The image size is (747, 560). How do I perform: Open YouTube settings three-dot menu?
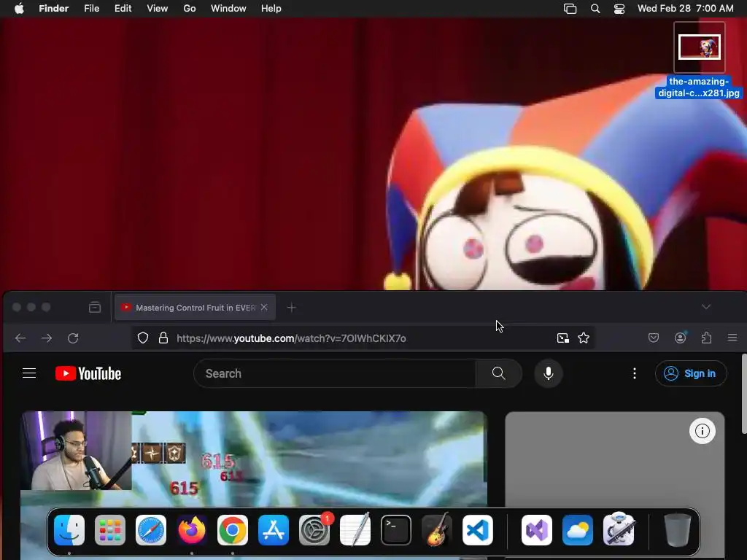tap(634, 373)
